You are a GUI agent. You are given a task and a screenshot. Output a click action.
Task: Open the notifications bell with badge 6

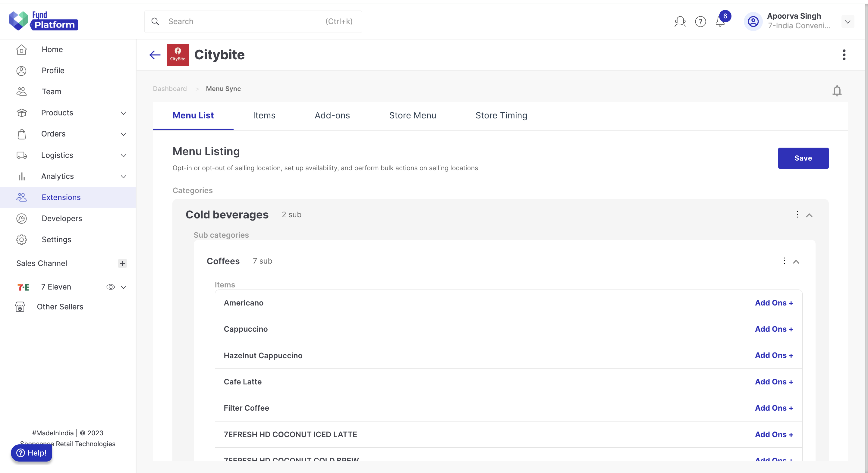coord(720,22)
